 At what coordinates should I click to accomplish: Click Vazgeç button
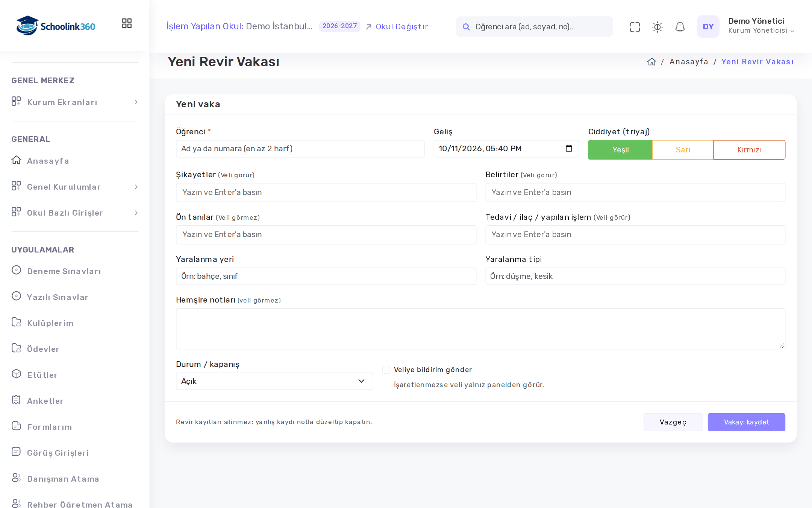673,422
